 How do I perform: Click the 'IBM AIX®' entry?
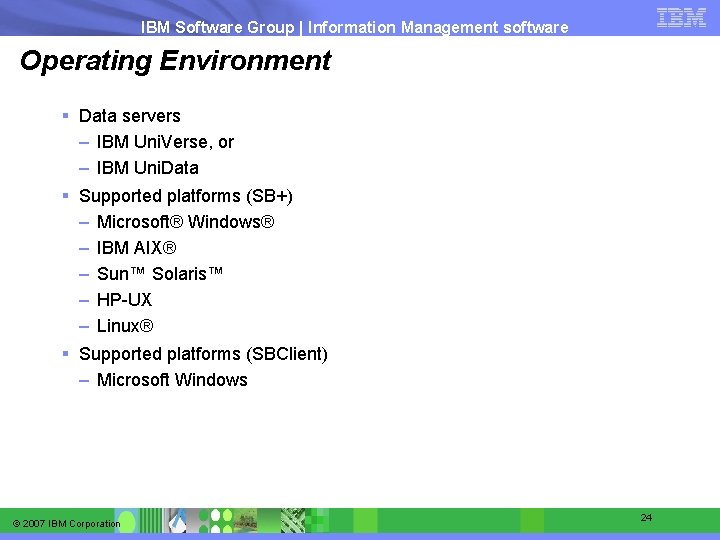[x=136, y=248]
